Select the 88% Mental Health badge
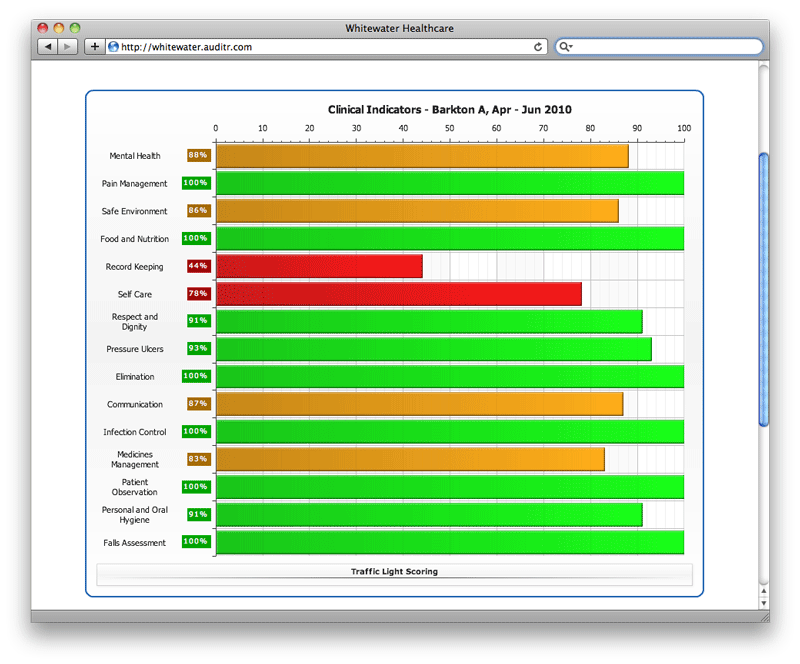This screenshot has width=800, height=664. pyautogui.click(x=197, y=156)
